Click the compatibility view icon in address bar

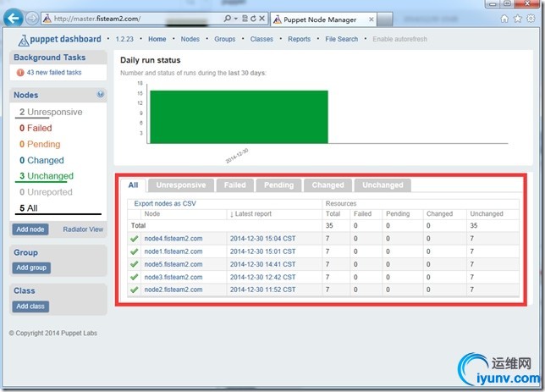pyautogui.click(x=245, y=19)
